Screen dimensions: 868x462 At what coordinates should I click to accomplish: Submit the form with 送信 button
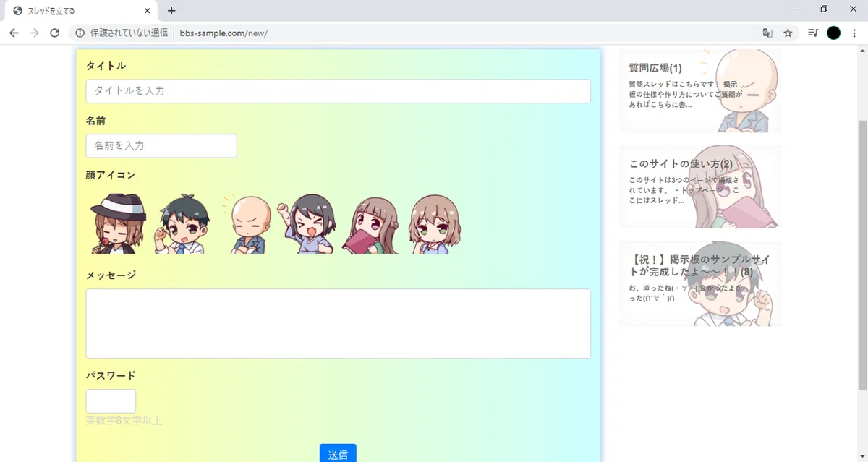(x=338, y=453)
